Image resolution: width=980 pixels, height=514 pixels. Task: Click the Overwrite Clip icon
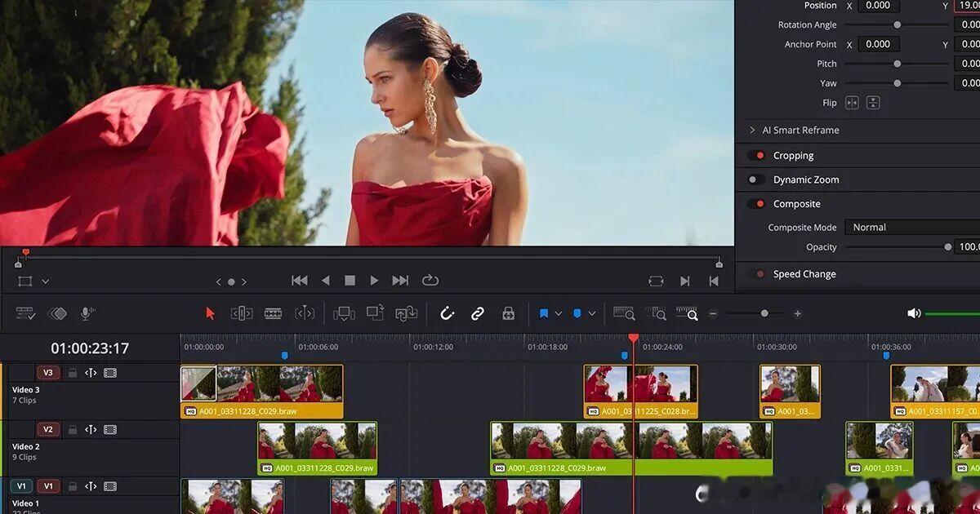click(x=375, y=313)
